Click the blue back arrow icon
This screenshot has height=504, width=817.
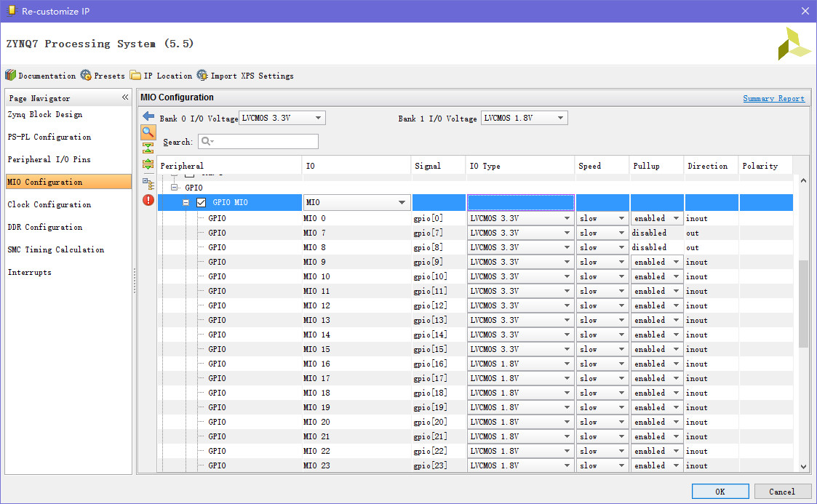click(148, 116)
